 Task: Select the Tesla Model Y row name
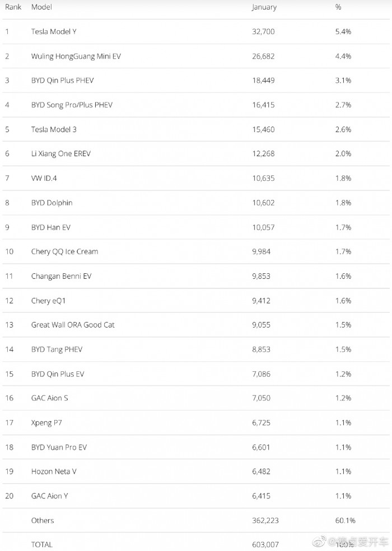click(x=54, y=31)
